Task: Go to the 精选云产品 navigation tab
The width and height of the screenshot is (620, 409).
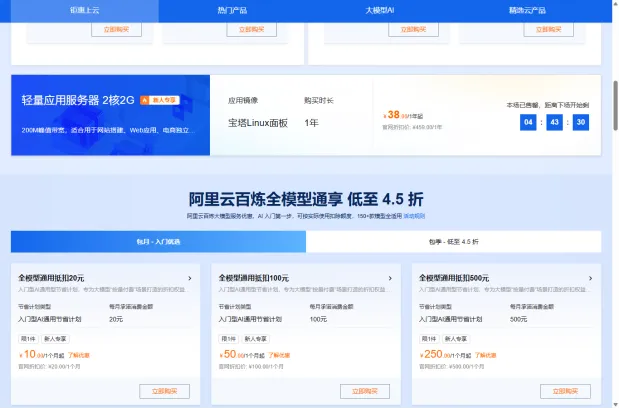Action: click(527, 10)
